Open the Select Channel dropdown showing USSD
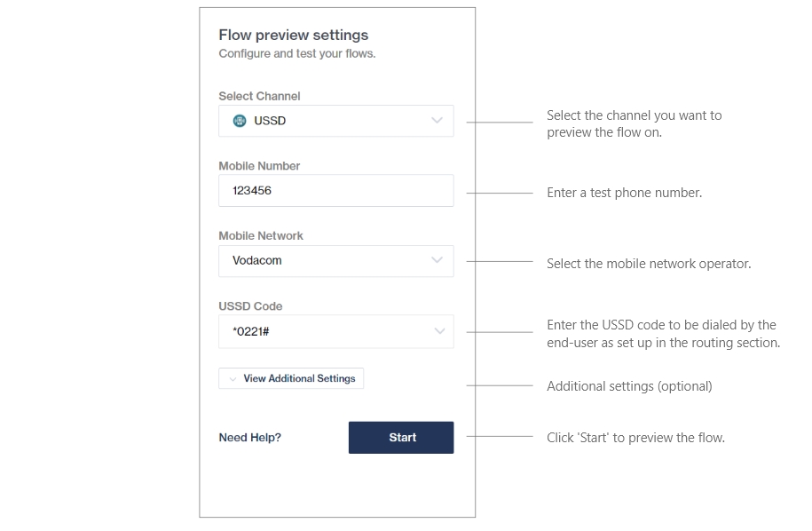 click(335, 121)
